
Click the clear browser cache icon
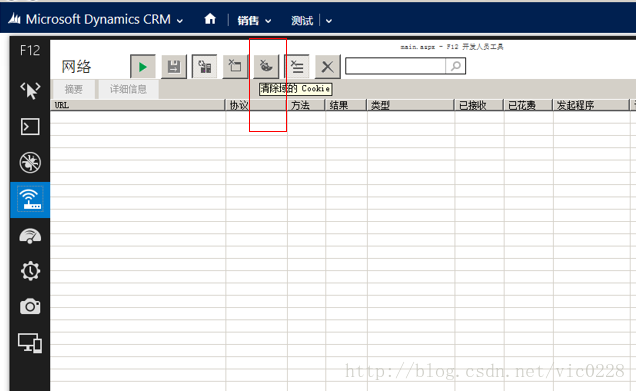235,67
